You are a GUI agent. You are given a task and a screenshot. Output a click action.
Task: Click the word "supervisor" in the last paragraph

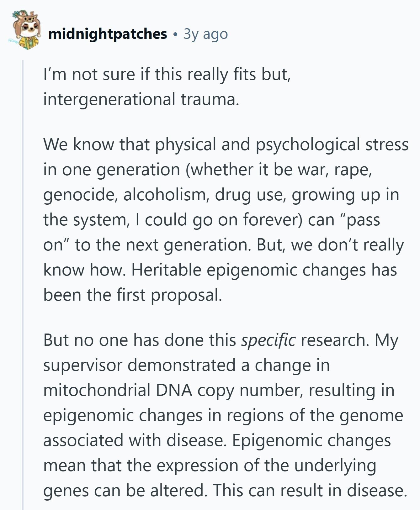tap(82, 365)
